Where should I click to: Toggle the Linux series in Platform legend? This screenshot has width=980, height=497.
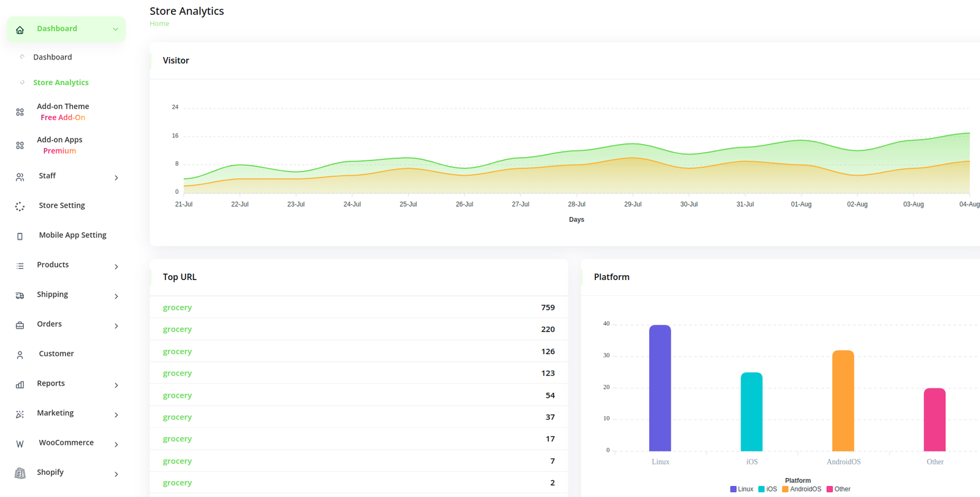pos(742,489)
